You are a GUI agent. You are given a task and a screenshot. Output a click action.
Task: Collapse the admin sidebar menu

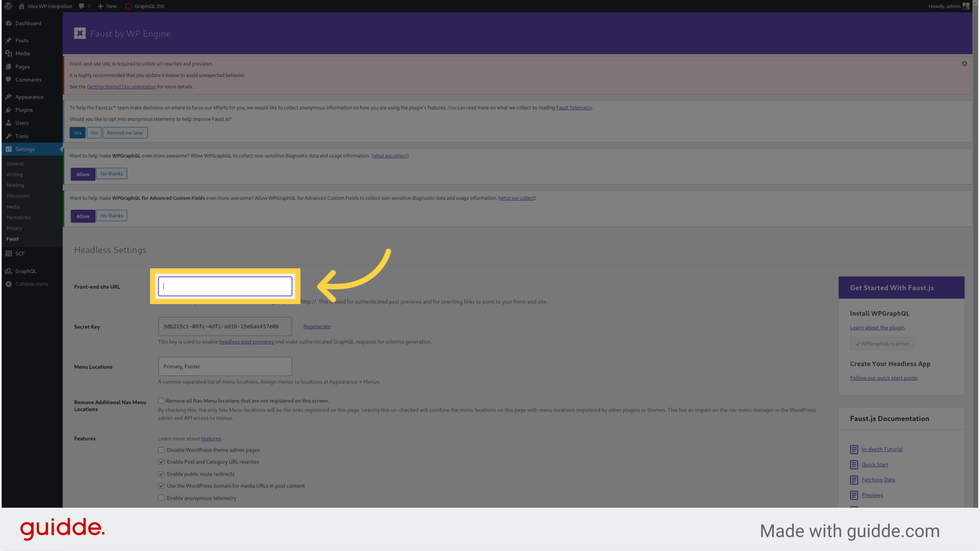coord(27,284)
